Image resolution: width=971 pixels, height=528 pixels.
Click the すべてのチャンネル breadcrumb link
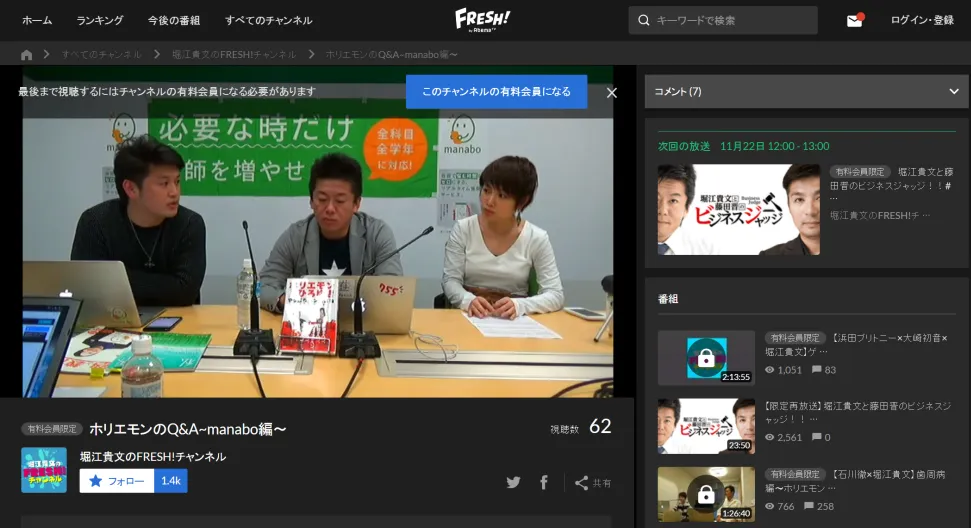102,54
